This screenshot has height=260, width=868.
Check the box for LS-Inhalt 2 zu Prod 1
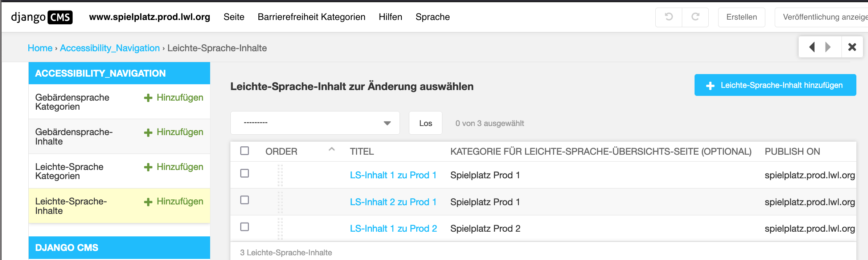click(245, 200)
